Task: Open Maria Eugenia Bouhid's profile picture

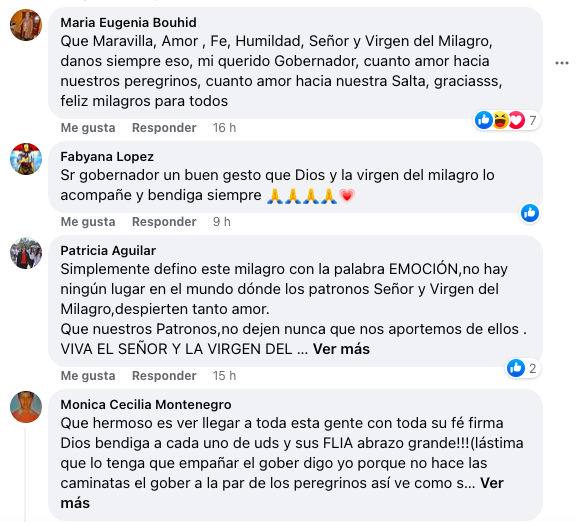Action: click(x=26, y=25)
